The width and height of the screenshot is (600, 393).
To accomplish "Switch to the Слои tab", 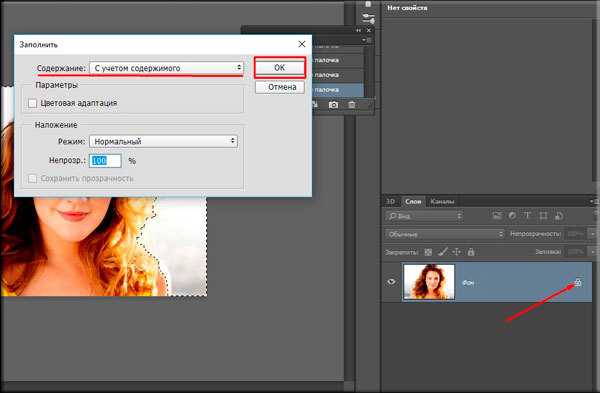I will point(413,201).
